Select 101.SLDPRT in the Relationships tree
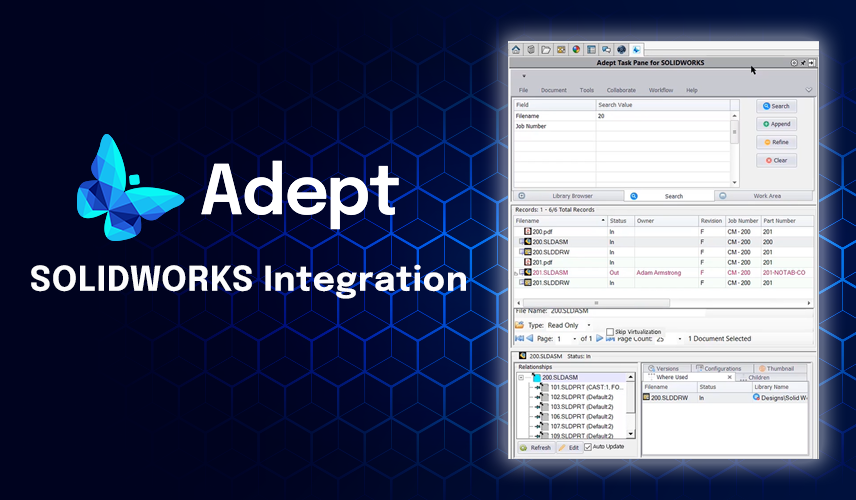Image resolution: width=856 pixels, height=500 pixels. click(586, 387)
